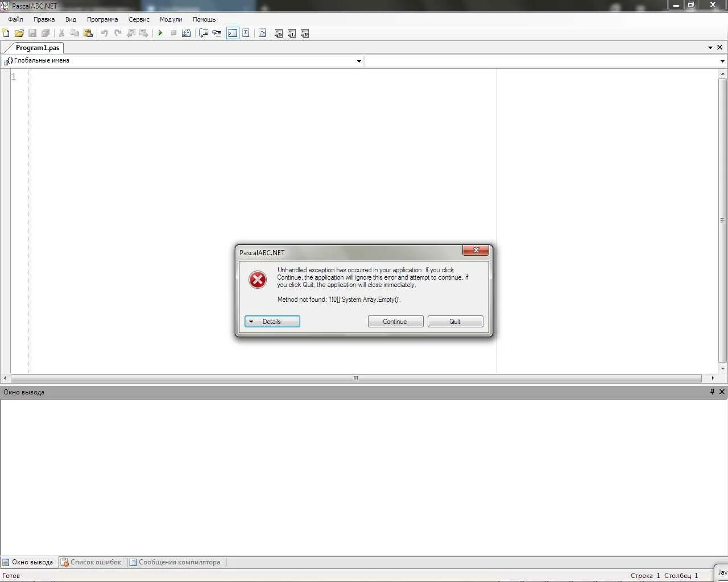Click editor scroll right arrow
This screenshot has width=728, height=582.
(712, 378)
